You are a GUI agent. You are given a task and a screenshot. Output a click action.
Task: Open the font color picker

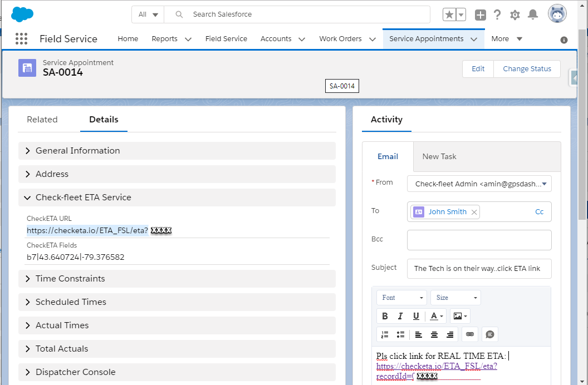433,315
